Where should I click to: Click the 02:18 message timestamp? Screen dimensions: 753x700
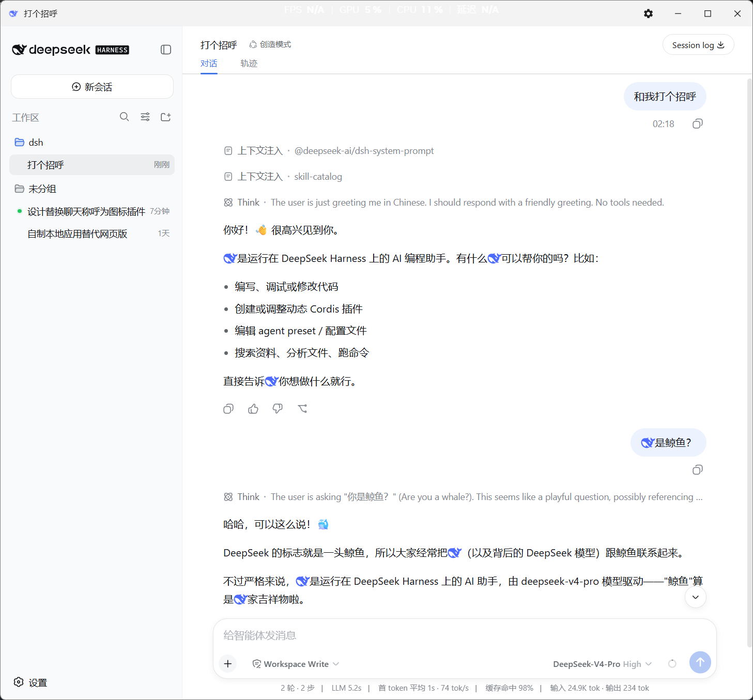click(664, 124)
